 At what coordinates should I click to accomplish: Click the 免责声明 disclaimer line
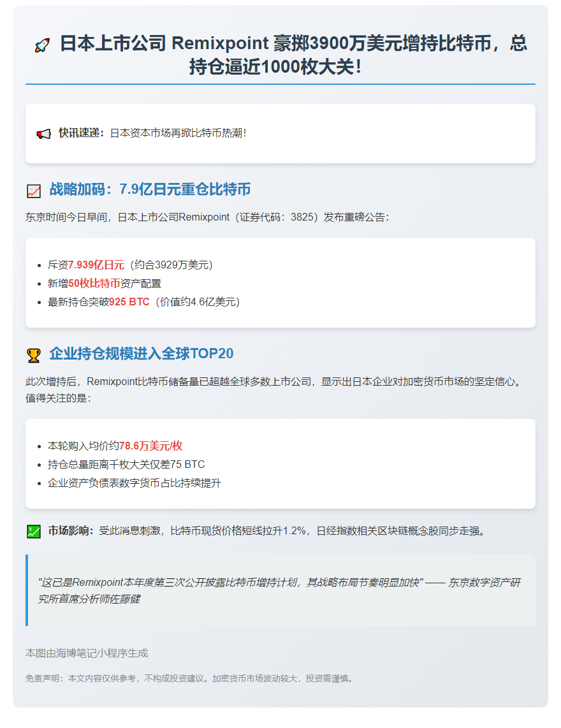click(191, 679)
